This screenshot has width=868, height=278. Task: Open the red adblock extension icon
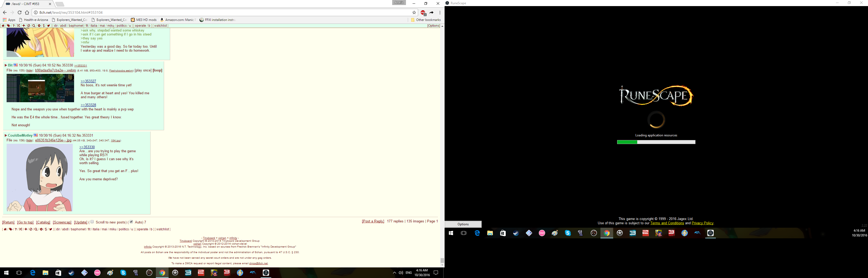coord(423,12)
